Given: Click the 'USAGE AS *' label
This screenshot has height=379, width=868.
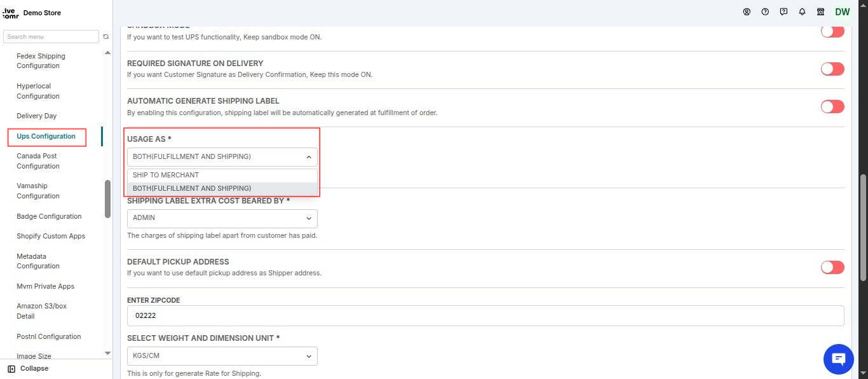Looking at the screenshot, I should click(x=149, y=139).
